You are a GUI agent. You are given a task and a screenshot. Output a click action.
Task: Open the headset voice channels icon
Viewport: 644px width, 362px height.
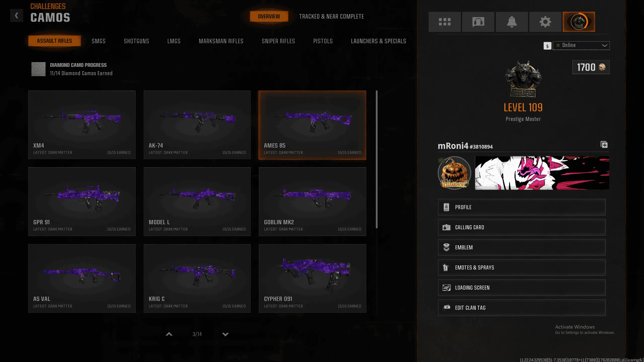[478, 22]
